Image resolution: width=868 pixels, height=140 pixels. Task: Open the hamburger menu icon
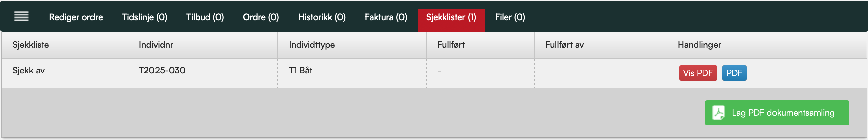click(21, 16)
